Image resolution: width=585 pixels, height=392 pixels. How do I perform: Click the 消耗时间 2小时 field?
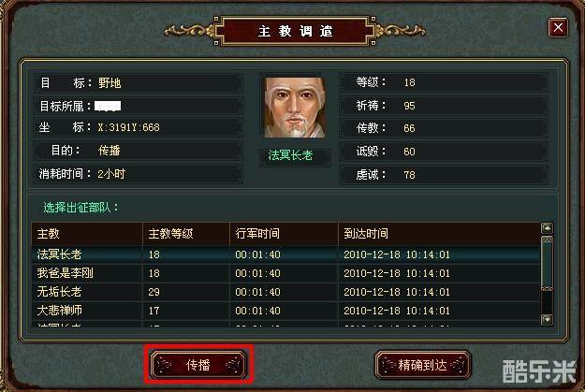tap(139, 174)
